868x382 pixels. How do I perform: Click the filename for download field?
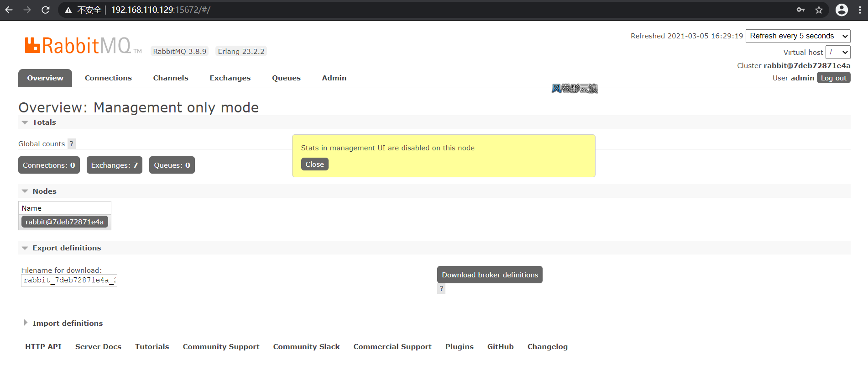pos(69,281)
